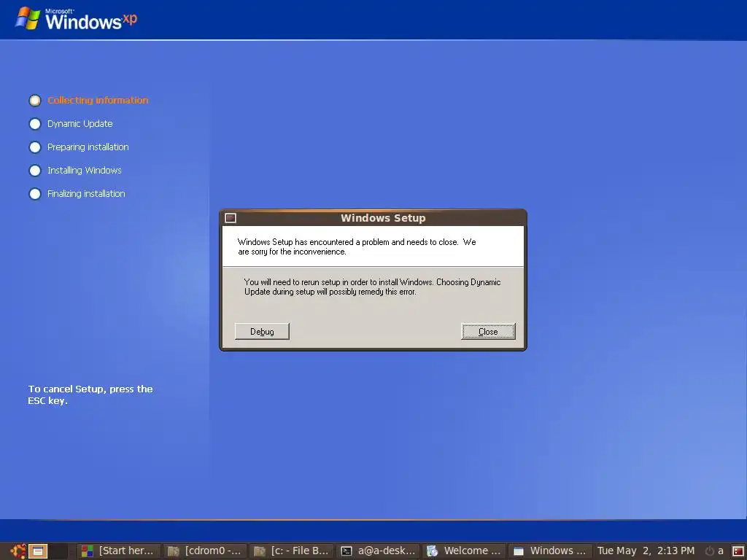Click the power icon beside user a
Viewport: 747px width, 560px height.
point(709,551)
